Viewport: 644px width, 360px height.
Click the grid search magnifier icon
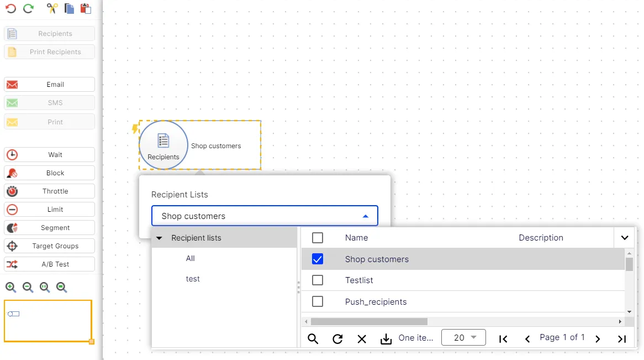313,338
